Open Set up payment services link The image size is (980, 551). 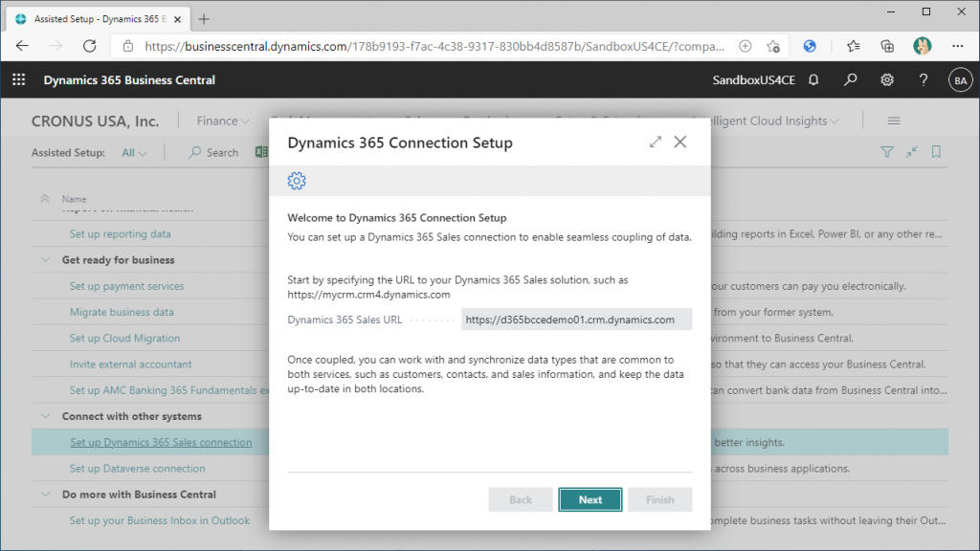(x=127, y=286)
